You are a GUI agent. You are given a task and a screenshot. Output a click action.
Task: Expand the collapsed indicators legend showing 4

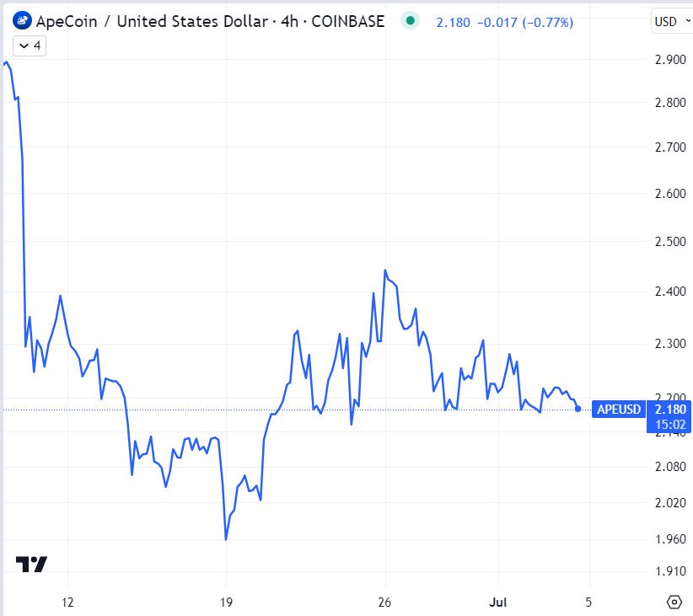(x=28, y=46)
